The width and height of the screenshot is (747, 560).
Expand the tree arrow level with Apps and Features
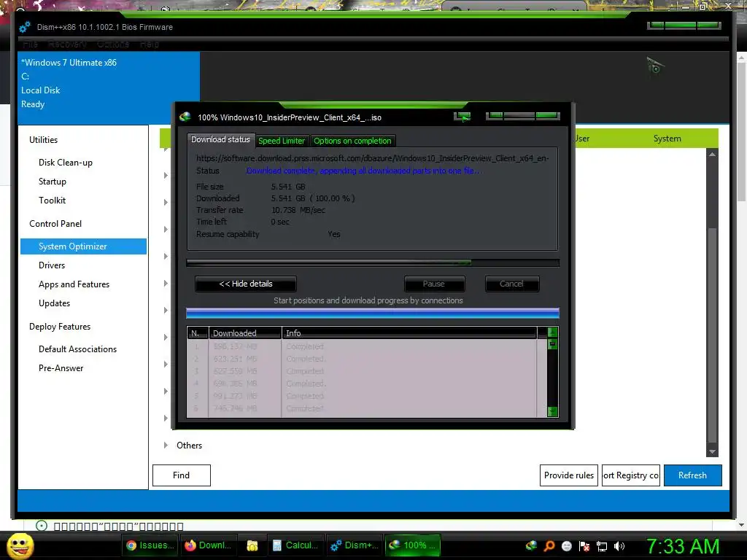166,284
